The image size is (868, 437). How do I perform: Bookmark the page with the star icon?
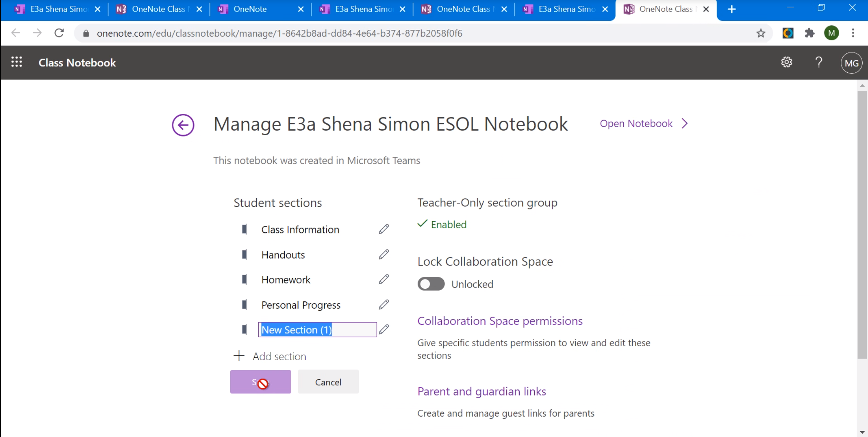(x=761, y=33)
